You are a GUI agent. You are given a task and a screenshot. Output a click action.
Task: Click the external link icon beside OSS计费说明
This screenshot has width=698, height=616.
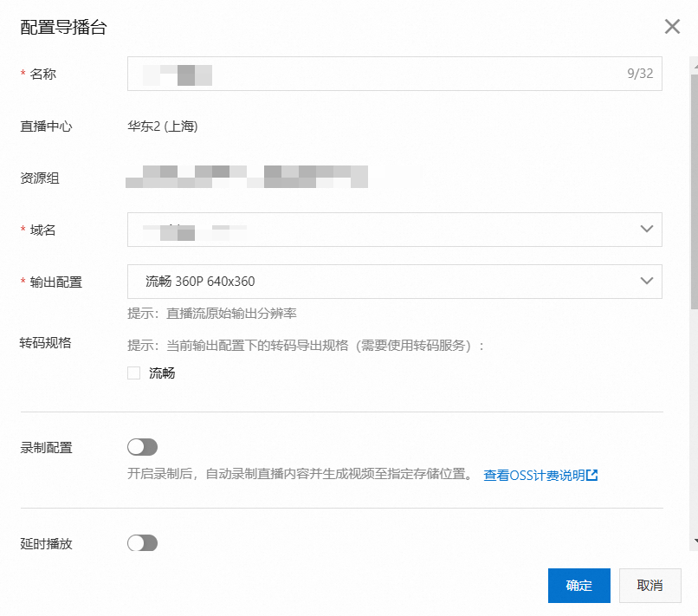pos(592,475)
